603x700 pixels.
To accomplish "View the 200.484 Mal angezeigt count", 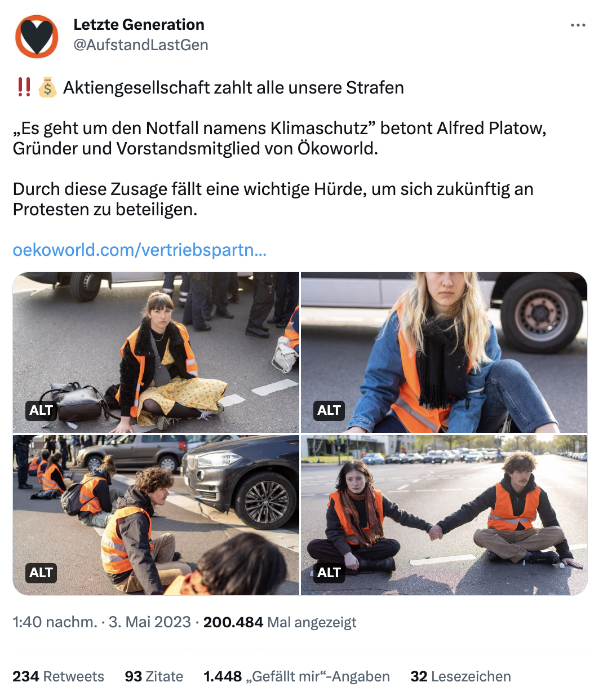I will 280,622.
